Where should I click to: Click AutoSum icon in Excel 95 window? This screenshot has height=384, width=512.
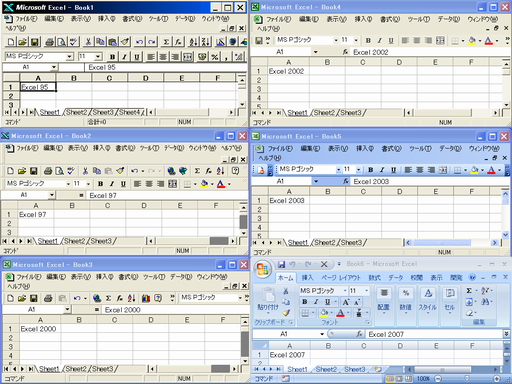coord(166,42)
